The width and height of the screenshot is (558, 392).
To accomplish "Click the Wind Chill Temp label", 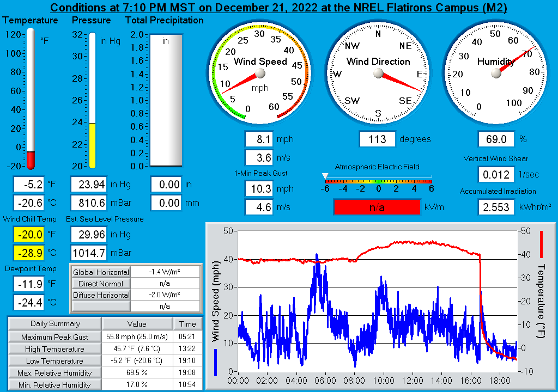I will [x=30, y=219].
